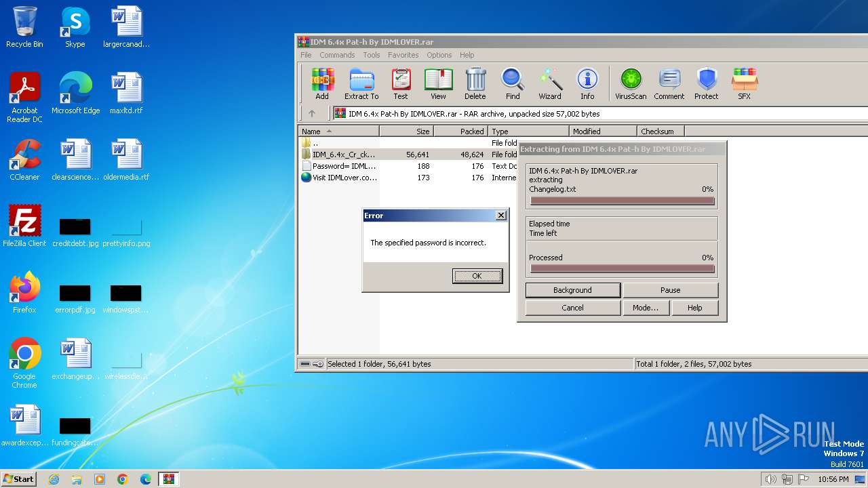Select the Google Chrome desktop shortcut
Screen dimensions: 868x488
tap(24, 364)
